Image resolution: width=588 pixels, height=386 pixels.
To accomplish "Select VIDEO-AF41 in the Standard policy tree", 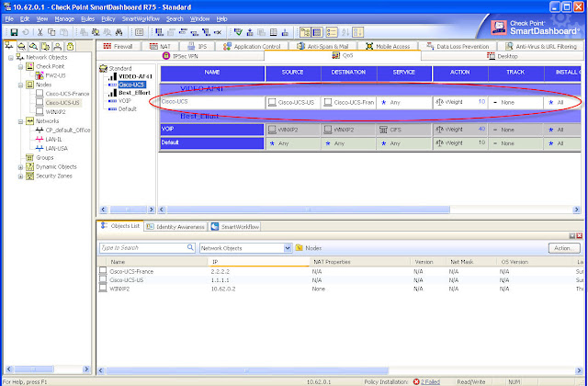I will pyautogui.click(x=135, y=76).
